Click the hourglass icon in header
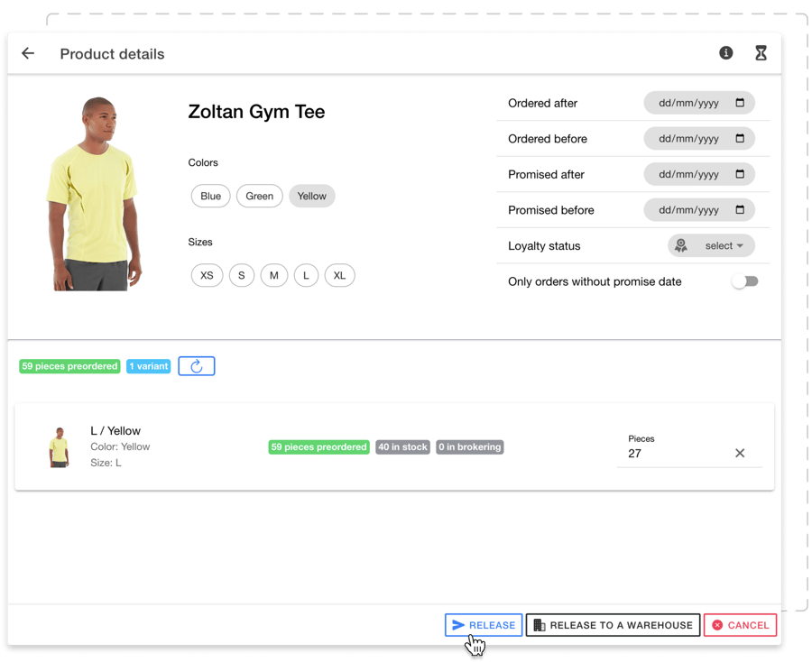Viewport: 812px width, 662px height. coord(761,53)
